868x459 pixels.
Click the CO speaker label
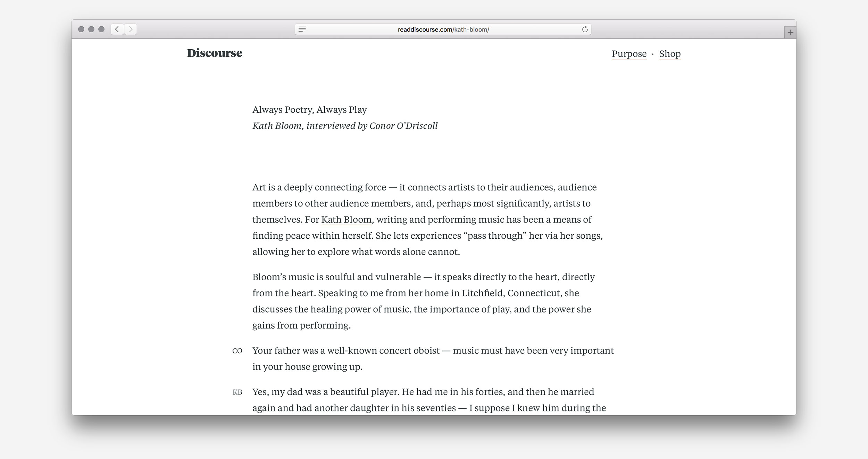[x=237, y=351]
